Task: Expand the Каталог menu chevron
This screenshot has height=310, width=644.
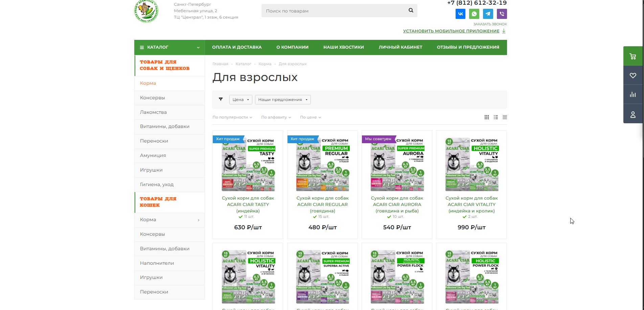Action: (198, 48)
